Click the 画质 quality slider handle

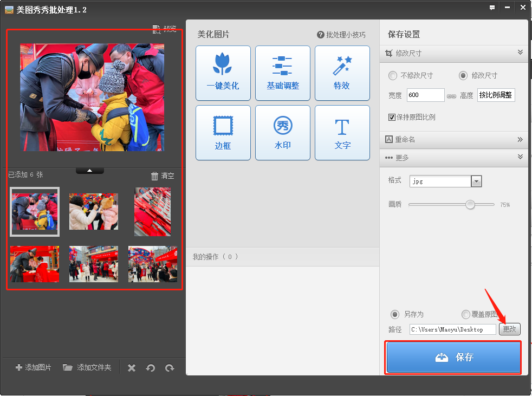[x=470, y=204]
